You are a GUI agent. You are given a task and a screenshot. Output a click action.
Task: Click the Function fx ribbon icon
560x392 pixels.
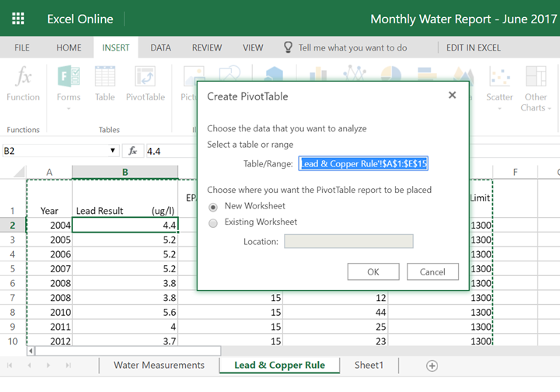[23, 78]
